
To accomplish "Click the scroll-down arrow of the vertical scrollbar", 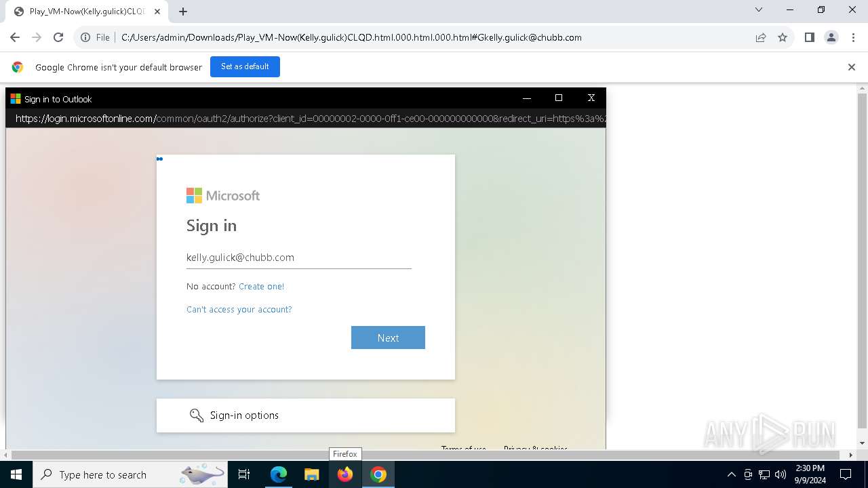I will coord(863,443).
